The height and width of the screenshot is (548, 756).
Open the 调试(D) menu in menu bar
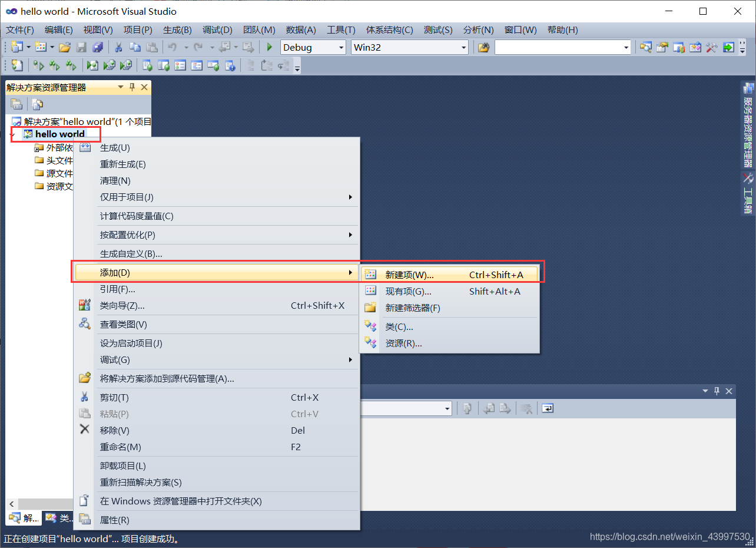pos(217,30)
